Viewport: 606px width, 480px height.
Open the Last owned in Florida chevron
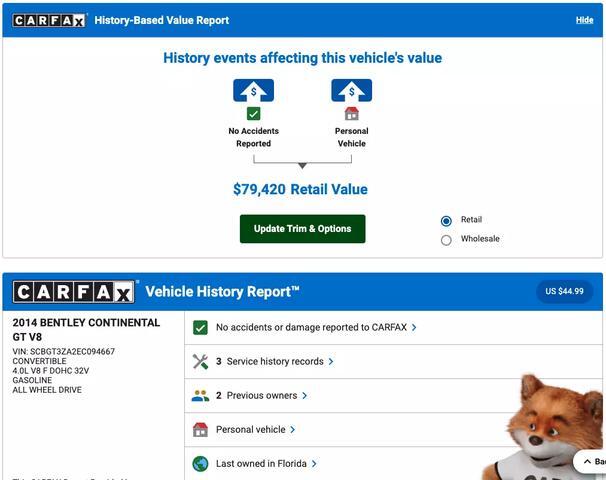(x=314, y=464)
